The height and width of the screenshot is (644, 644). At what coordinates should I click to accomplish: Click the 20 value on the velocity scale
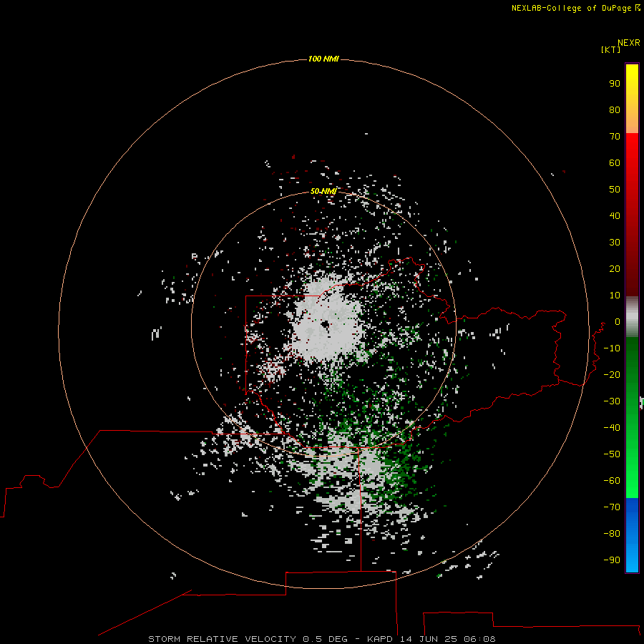tap(615, 269)
